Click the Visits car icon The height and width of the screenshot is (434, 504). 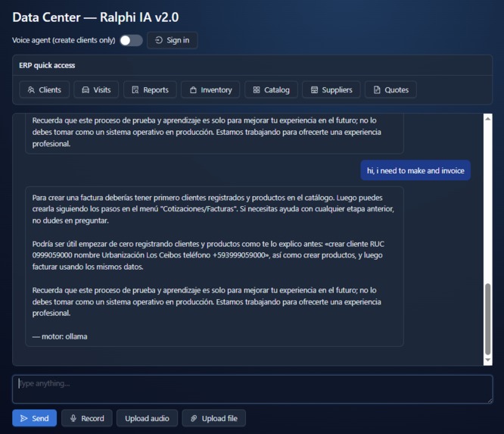pyautogui.click(x=86, y=90)
